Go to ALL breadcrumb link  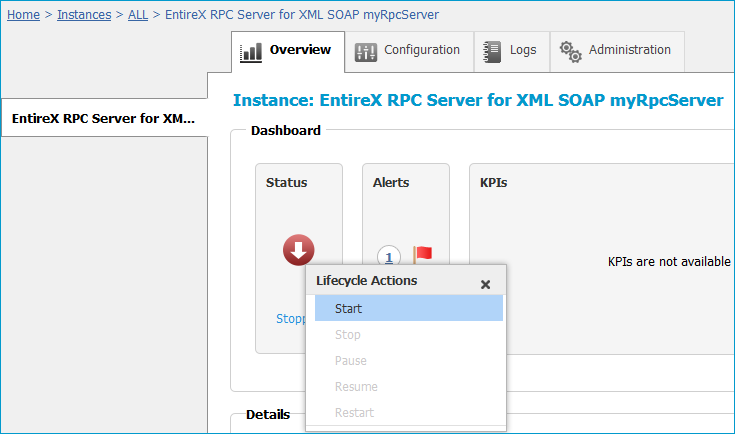(x=138, y=15)
